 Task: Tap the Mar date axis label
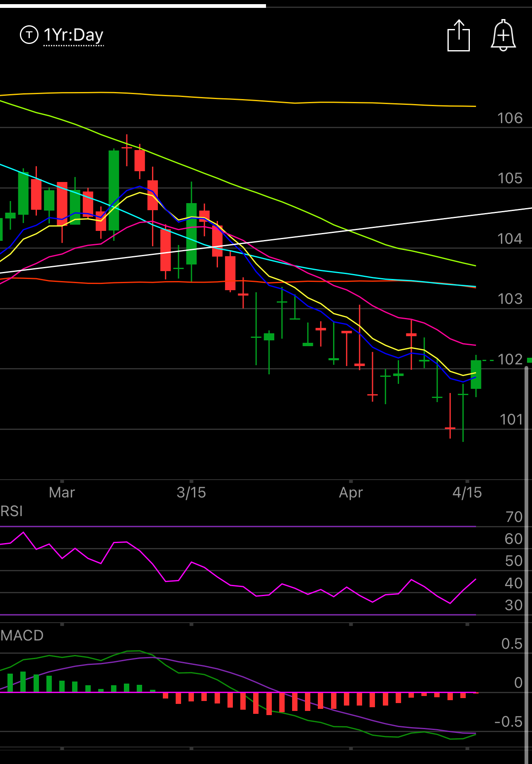[62, 492]
